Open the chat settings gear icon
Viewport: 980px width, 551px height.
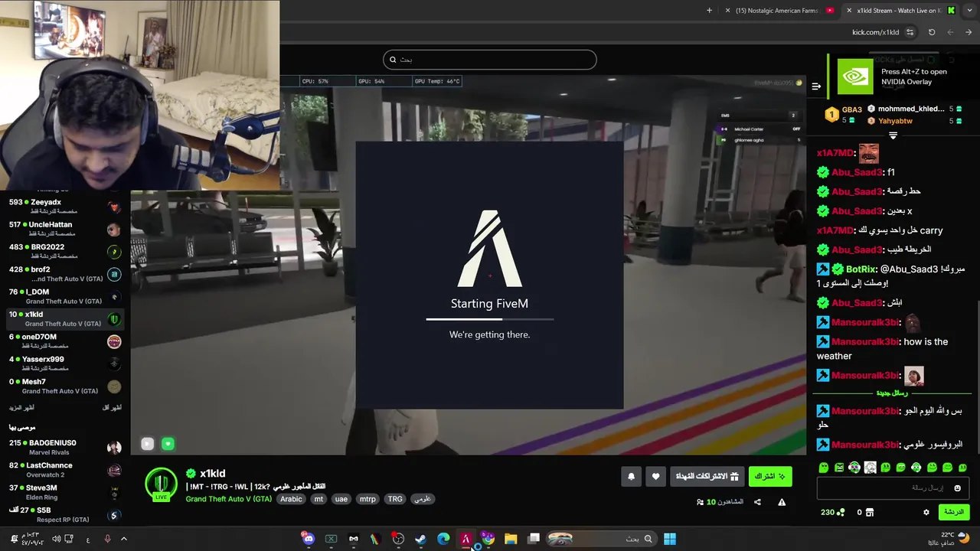point(926,512)
